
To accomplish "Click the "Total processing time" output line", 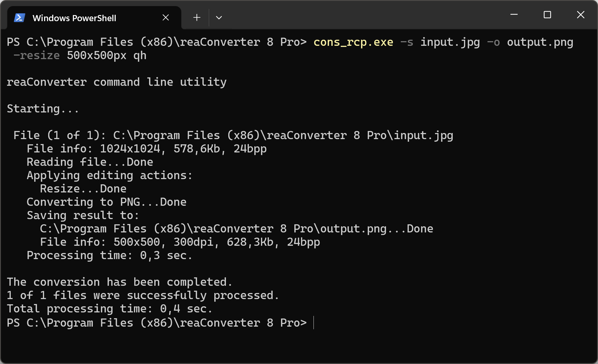I will pos(110,309).
